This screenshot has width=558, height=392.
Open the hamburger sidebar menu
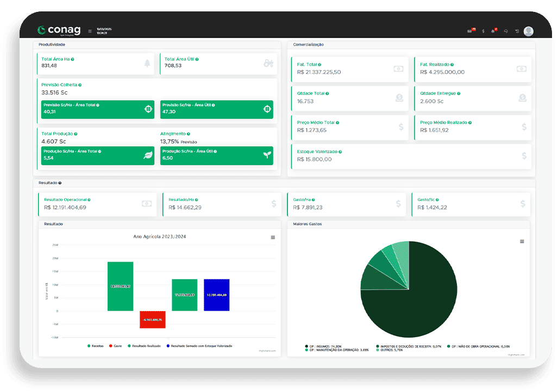[x=90, y=31]
